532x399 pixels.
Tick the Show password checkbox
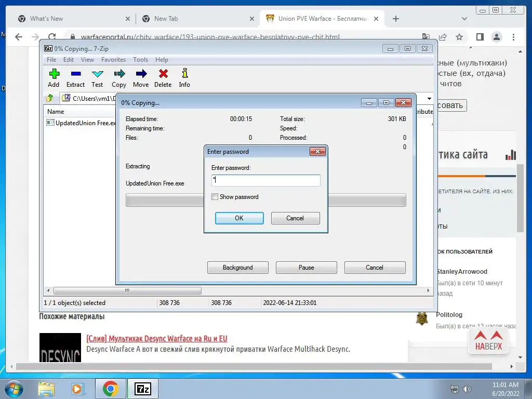(x=215, y=197)
